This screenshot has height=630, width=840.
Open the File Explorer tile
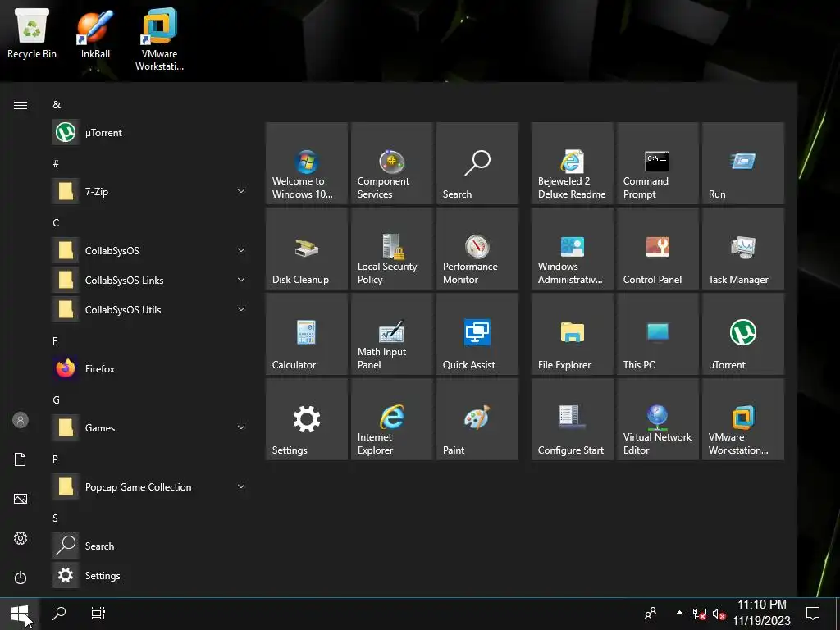[x=572, y=334]
